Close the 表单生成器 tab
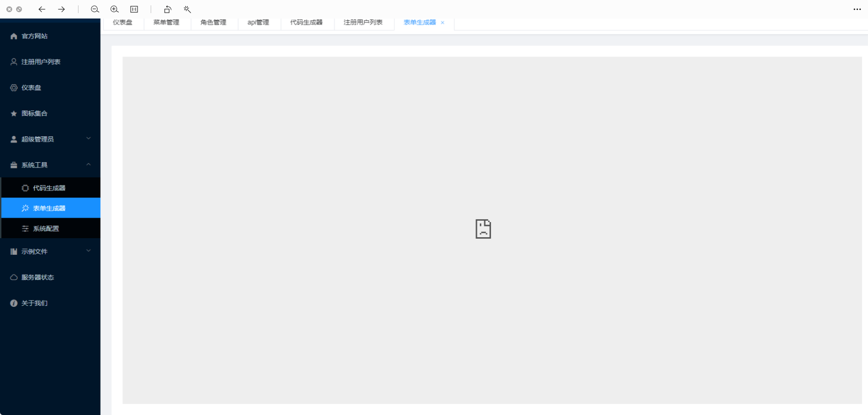The width and height of the screenshot is (868, 415). (443, 23)
